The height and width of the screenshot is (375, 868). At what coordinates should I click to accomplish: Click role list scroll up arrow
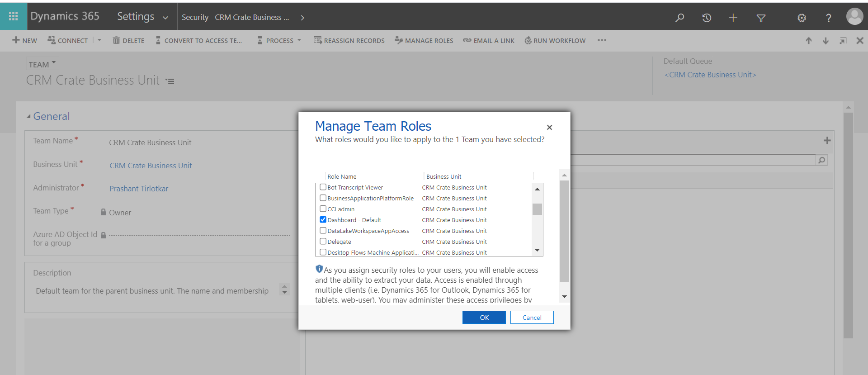coord(537,189)
